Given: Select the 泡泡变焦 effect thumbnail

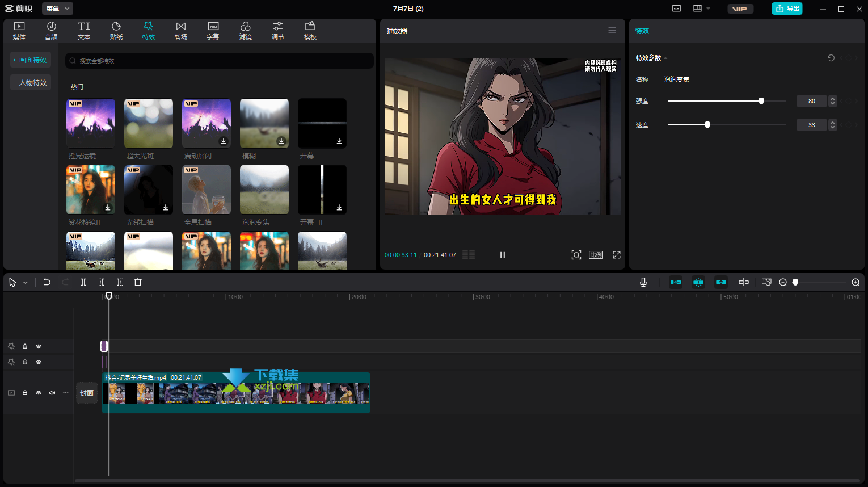Looking at the screenshot, I should pos(264,190).
